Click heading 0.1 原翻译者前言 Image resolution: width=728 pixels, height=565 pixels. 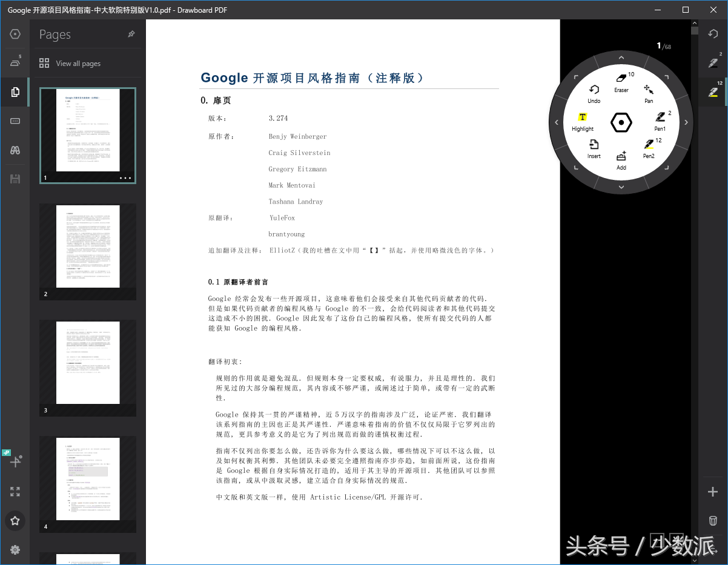tap(238, 282)
